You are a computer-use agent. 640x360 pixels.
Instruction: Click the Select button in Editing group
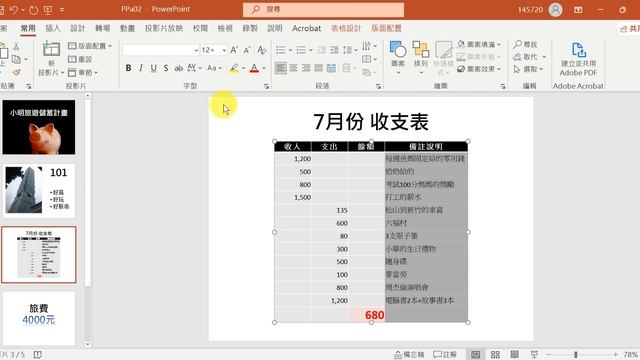coord(528,69)
